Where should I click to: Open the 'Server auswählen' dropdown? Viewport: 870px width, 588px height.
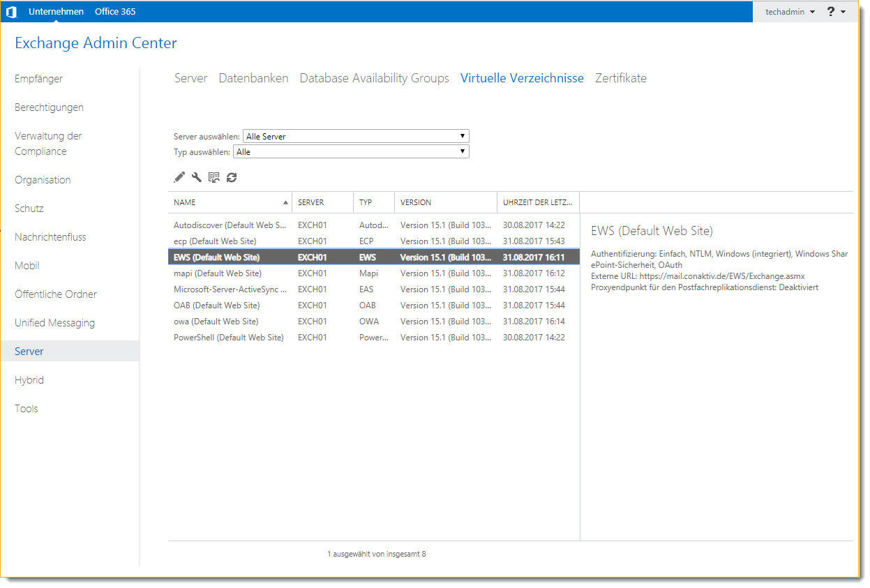pyautogui.click(x=356, y=137)
